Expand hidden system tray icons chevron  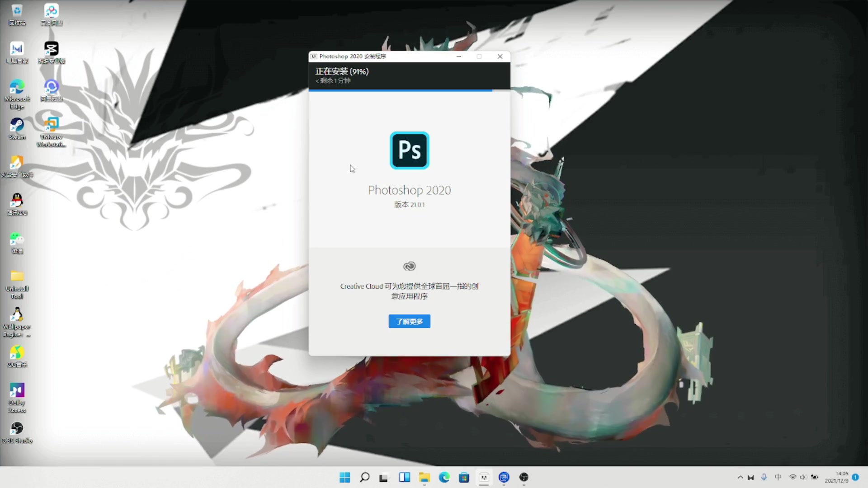[740, 477]
